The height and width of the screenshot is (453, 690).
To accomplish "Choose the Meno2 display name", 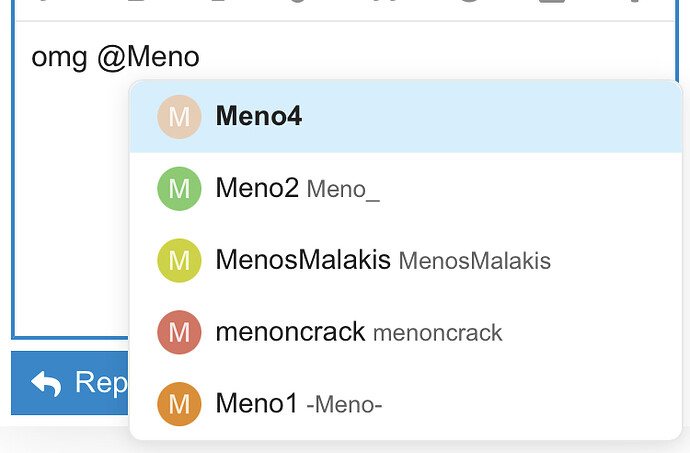I will (257, 188).
